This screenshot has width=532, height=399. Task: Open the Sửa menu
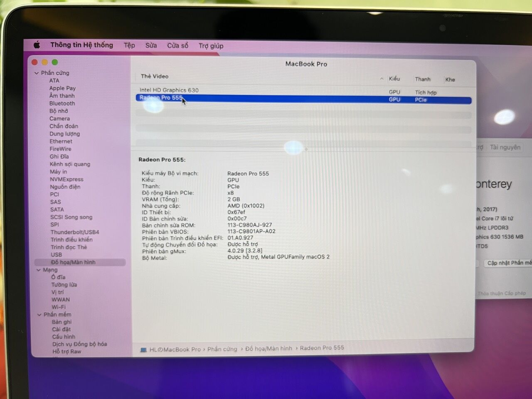(151, 45)
